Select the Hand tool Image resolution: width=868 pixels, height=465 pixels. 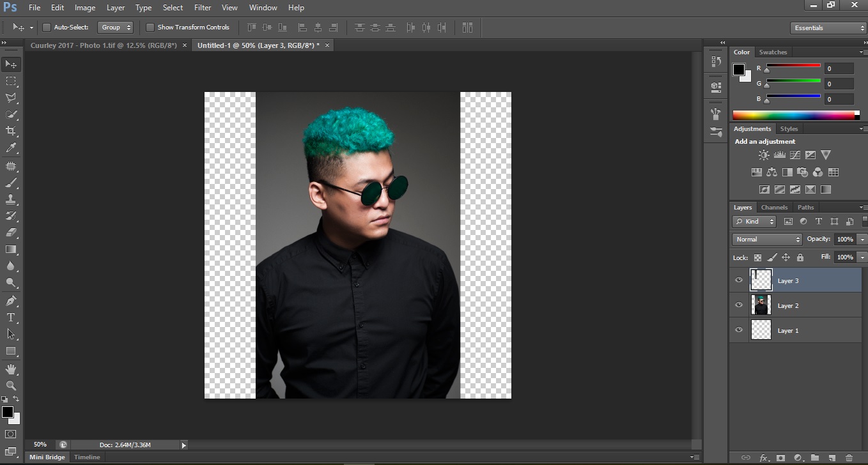tap(11, 369)
